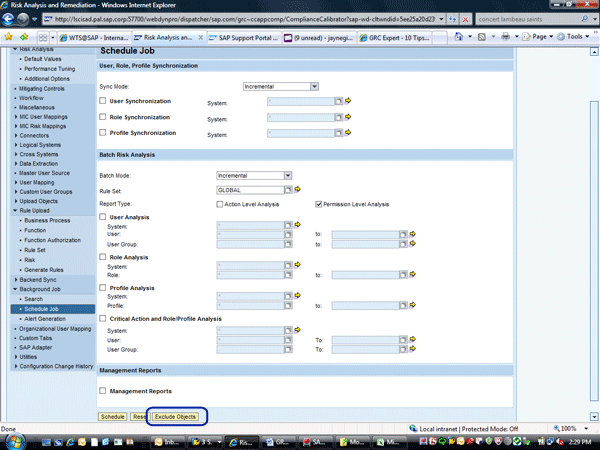Open Alert Generation in the sidebar
Screen dimensions: 600x450
[x=44, y=318]
